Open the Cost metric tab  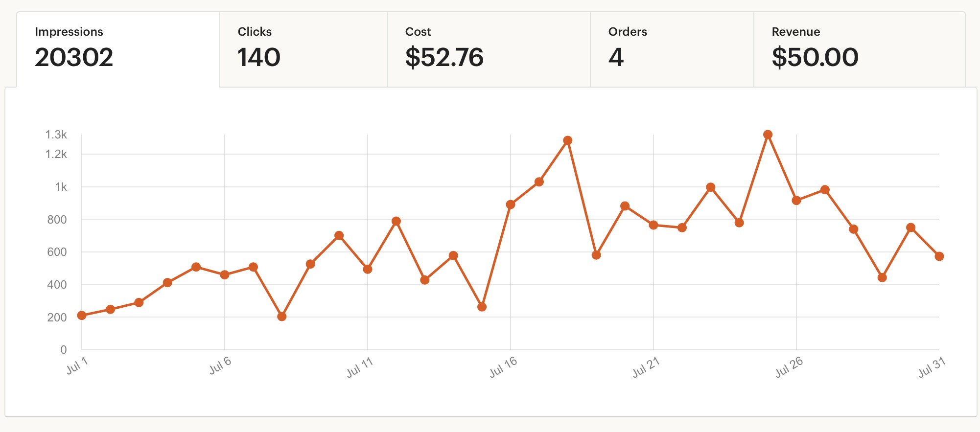489,50
